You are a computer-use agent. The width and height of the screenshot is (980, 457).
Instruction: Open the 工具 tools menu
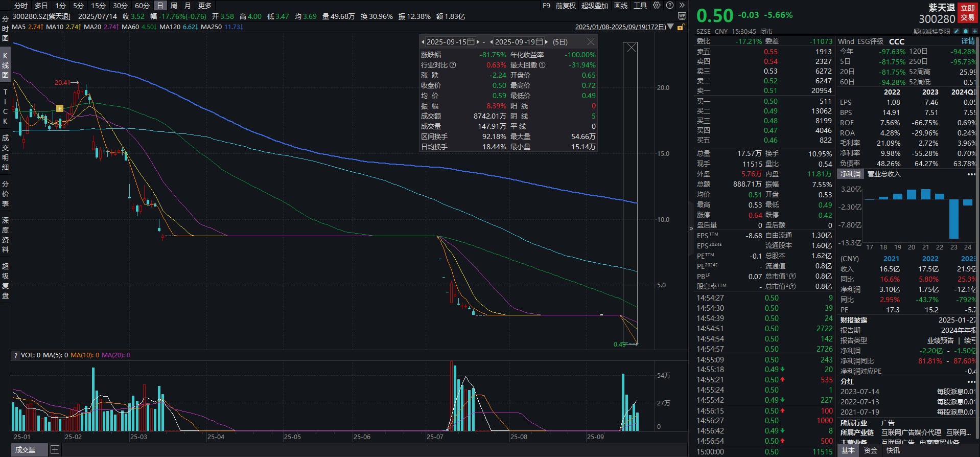click(640, 6)
